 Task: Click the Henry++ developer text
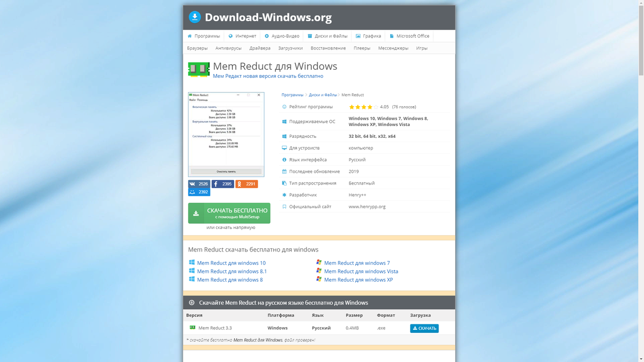(x=357, y=195)
